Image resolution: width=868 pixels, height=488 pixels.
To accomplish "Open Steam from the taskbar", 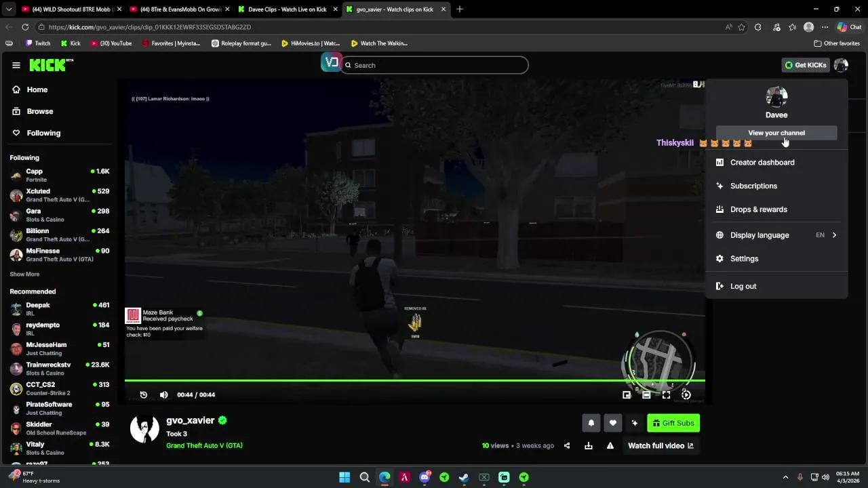I will pos(464,477).
